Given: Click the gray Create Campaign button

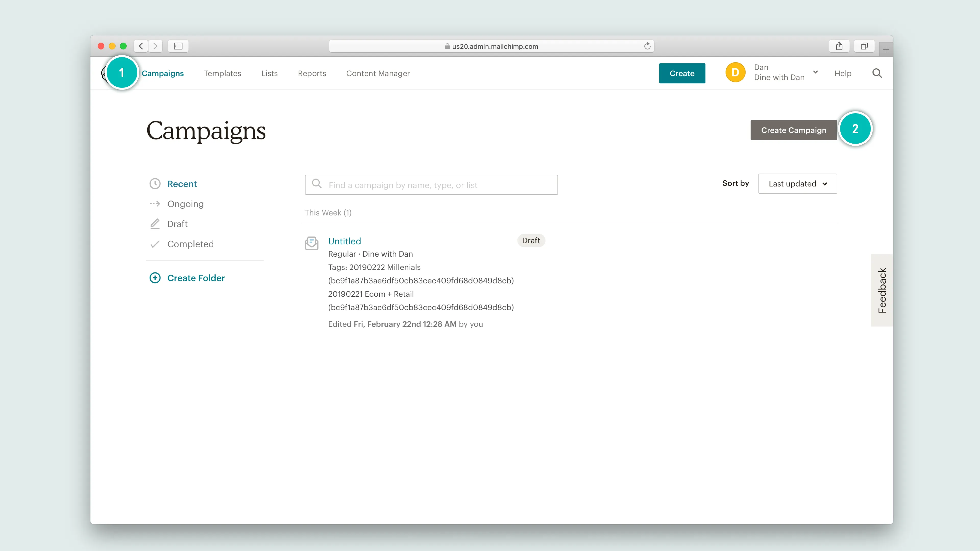Looking at the screenshot, I should tap(793, 130).
